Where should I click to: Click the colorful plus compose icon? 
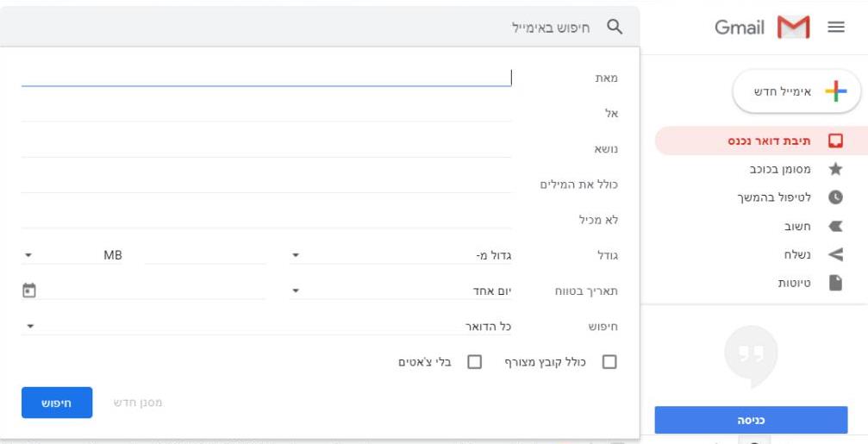tap(835, 92)
